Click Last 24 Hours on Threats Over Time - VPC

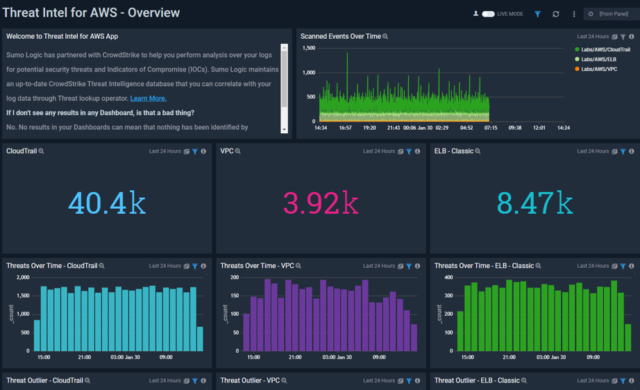point(379,266)
